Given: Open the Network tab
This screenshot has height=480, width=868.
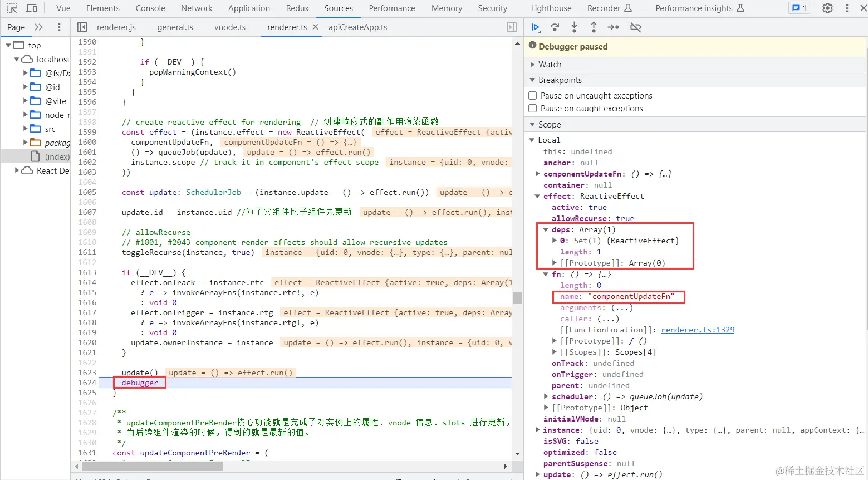Looking at the screenshot, I should [197, 8].
